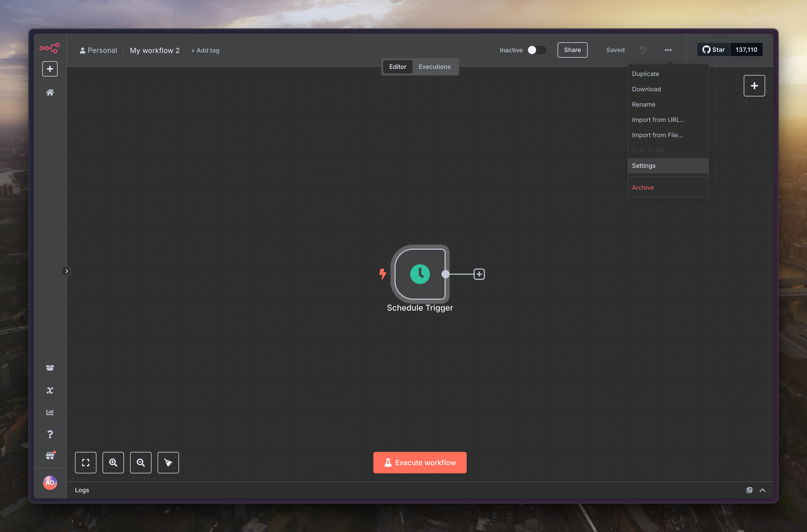807x532 pixels.
Task: Open the Templates box icon
Action: pos(50,368)
